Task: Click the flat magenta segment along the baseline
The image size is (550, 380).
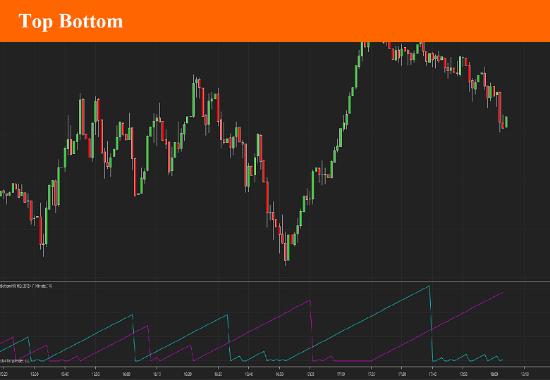Action: [353, 361]
